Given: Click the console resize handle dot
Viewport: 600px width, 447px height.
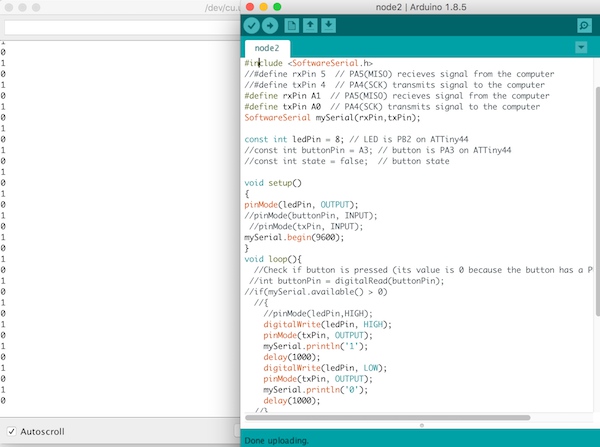Looking at the screenshot, I should 422,425.
